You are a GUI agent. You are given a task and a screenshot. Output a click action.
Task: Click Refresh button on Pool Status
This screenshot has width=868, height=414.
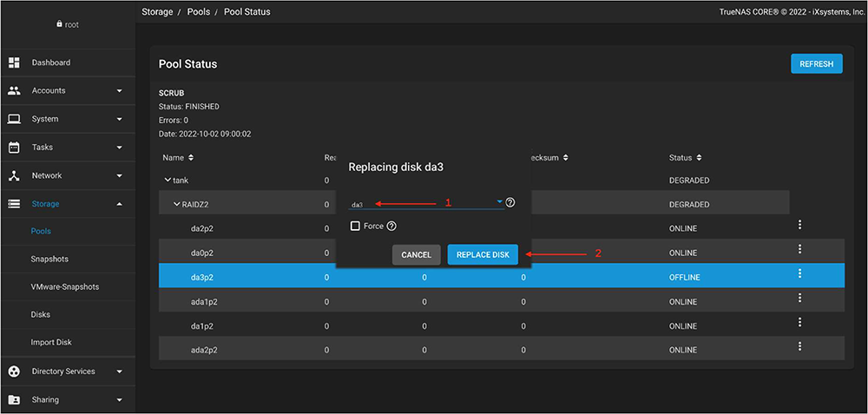(816, 64)
